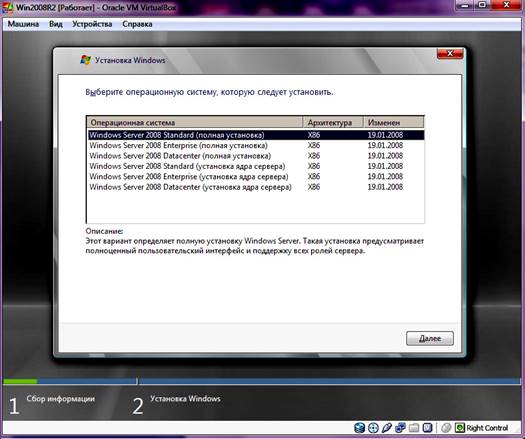Open the Вид menu

pos(56,24)
